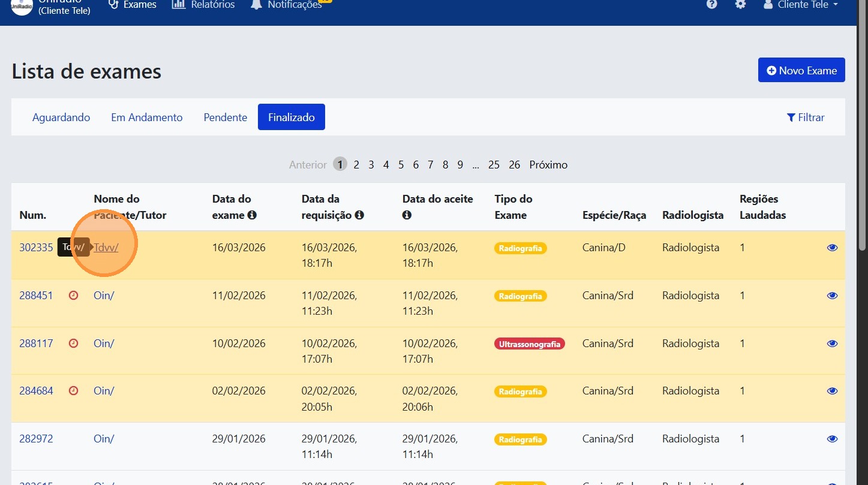Viewport: 868px width, 485px height.
Task: Click info icon under Data do aceite
Action: click(407, 215)
